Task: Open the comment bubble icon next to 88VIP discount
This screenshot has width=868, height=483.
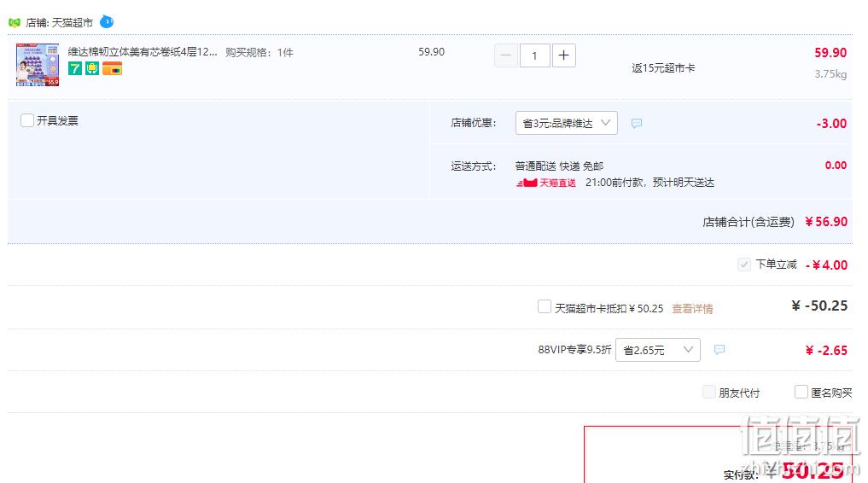Action: pyautogui.click(x=719, y=350)
